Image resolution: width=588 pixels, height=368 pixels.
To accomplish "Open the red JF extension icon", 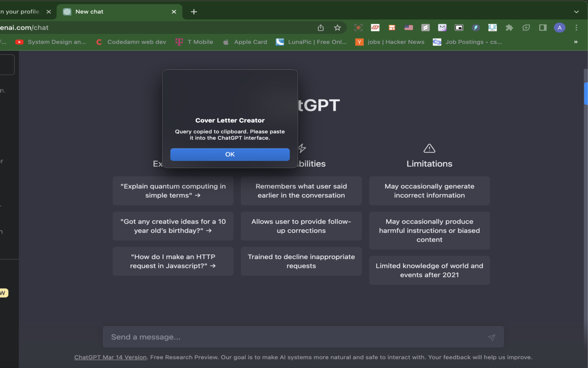I will point(375,28).
